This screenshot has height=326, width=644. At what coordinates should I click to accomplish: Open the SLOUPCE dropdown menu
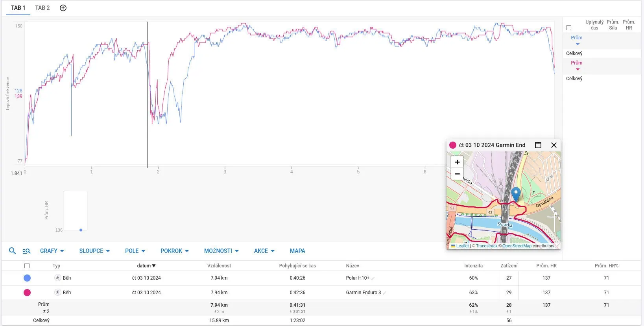pos(94,251)
